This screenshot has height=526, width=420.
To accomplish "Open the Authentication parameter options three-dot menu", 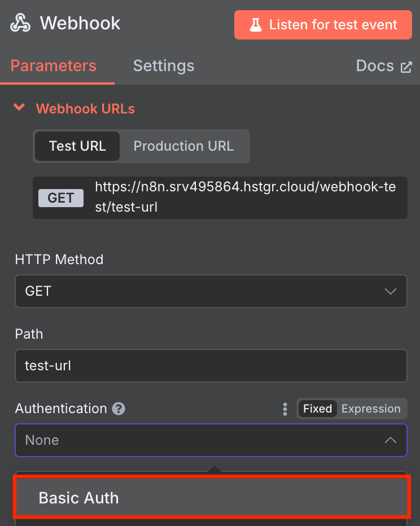I will click(285, 408).
